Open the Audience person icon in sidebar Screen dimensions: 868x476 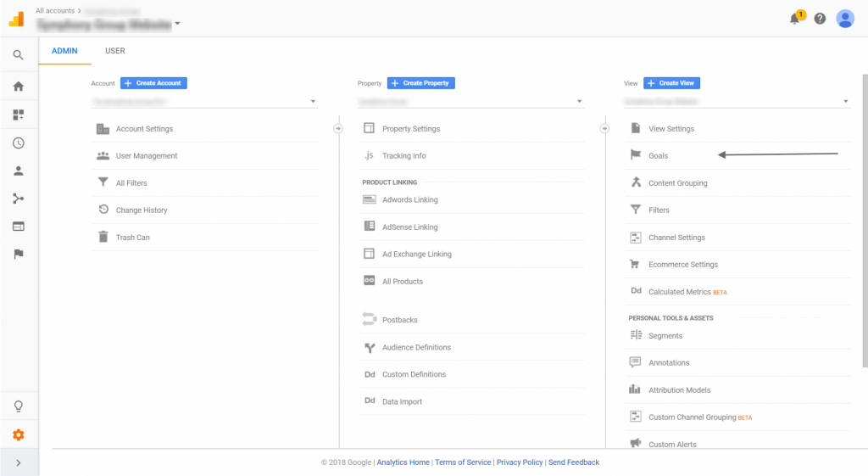coord(18,171)
